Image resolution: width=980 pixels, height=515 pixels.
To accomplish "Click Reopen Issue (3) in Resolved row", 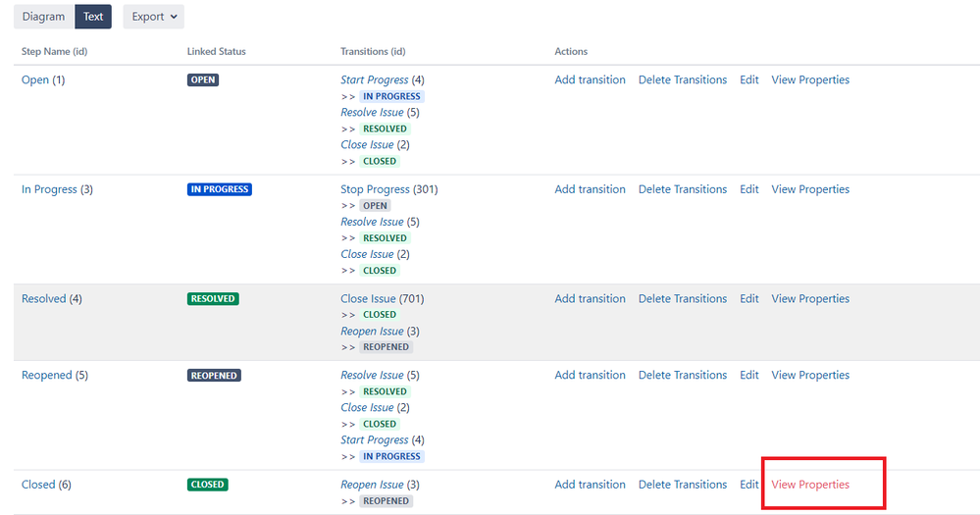I will point(372,332).
